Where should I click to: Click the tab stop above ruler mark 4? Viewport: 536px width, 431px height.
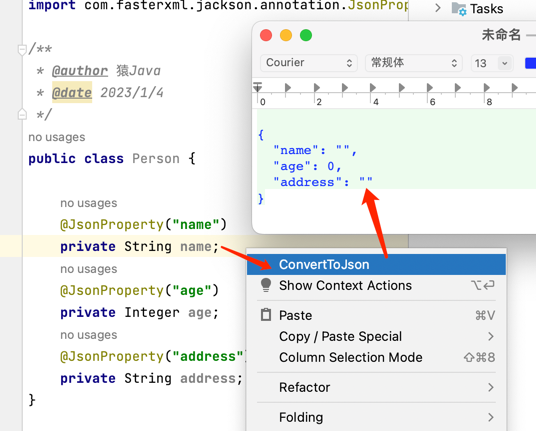pyautogui.click(x=373, y=88)
